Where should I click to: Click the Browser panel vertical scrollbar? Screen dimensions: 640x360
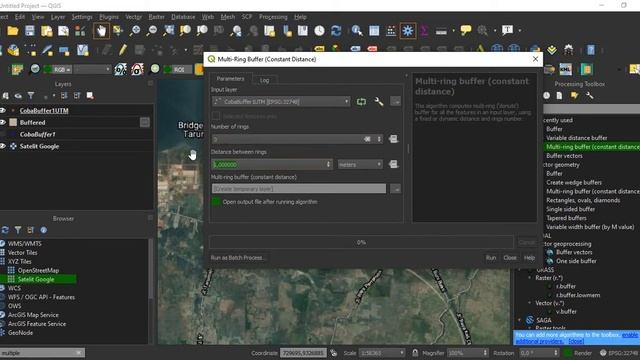[x=151, y=269]
